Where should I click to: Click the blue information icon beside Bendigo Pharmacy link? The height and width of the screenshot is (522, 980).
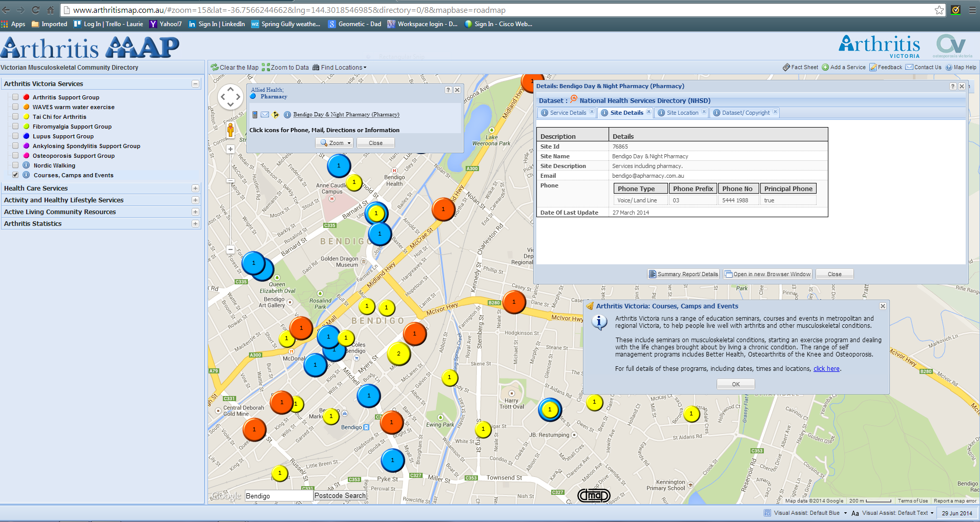point(287,115)
